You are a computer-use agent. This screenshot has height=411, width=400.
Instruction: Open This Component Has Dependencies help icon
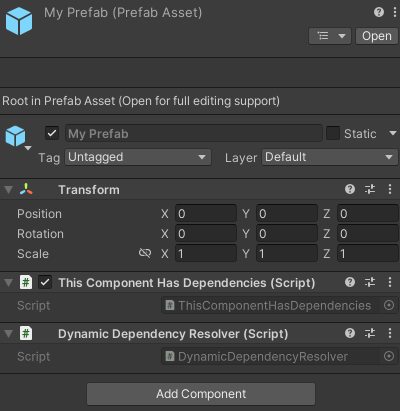click(x=350, y=282)
